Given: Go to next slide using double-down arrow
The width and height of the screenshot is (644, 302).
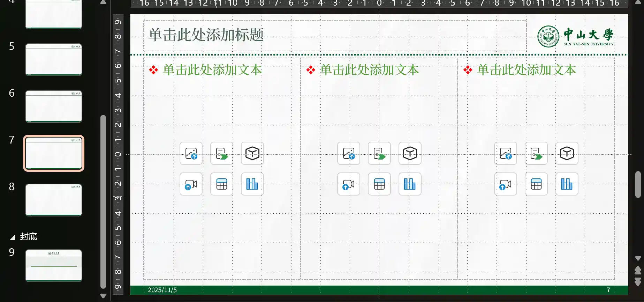Looking at the screenshot, I should [x=638, y=282].
